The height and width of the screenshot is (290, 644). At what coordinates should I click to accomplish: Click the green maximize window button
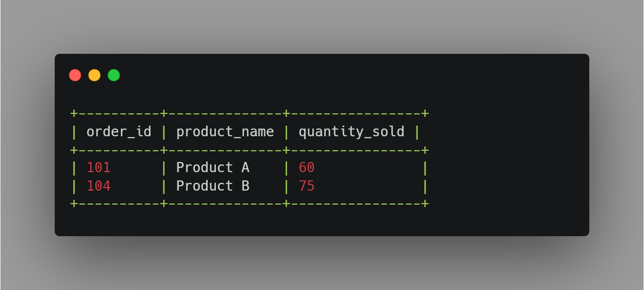tap(114, 75)
